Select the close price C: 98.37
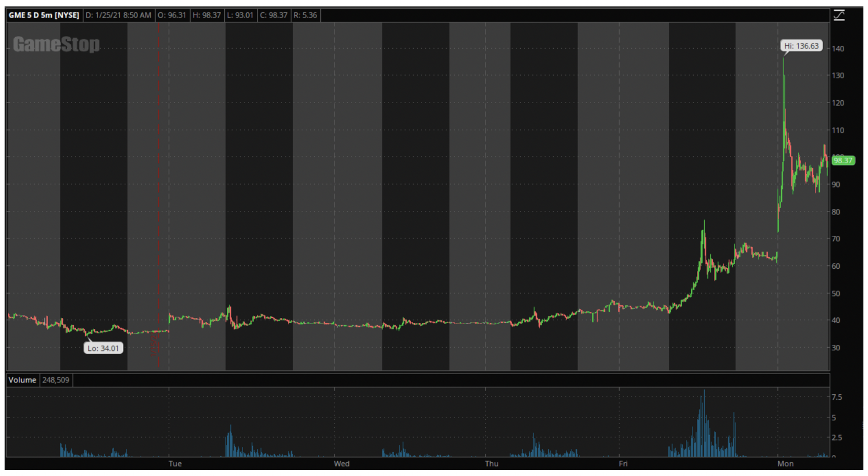Screen dimensions: 868x476 tap(273, 15)
